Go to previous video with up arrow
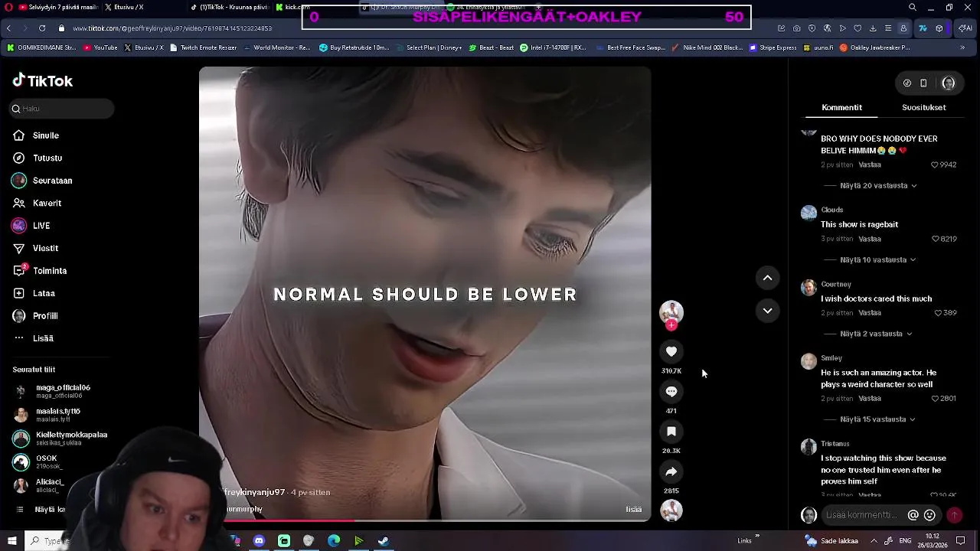This screenshot has height=551, width=980. 767,278
